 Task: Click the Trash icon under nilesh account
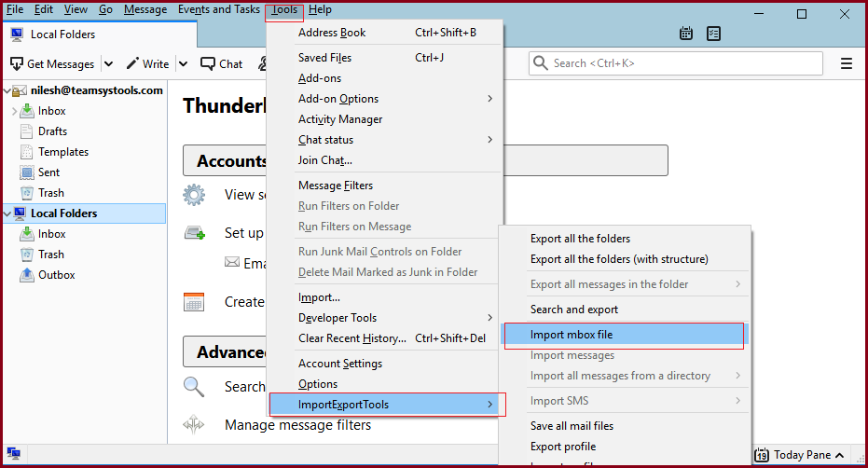(x=26, y=193)
